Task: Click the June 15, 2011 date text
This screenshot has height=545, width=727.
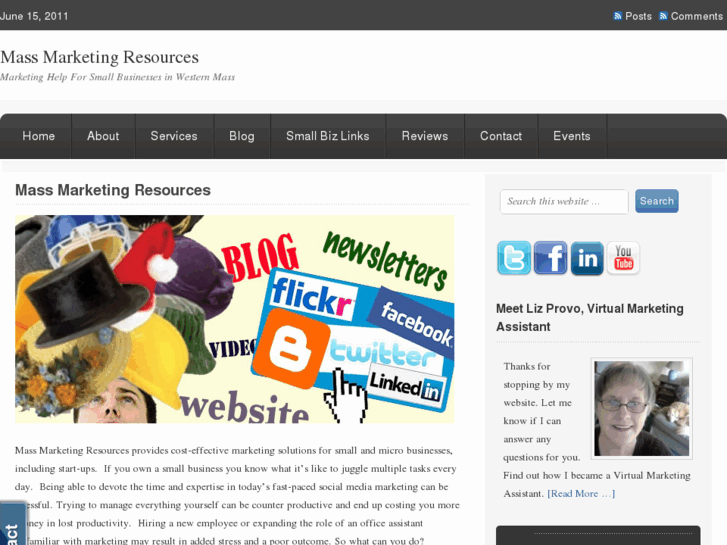Action: click(x=34, y=16)
